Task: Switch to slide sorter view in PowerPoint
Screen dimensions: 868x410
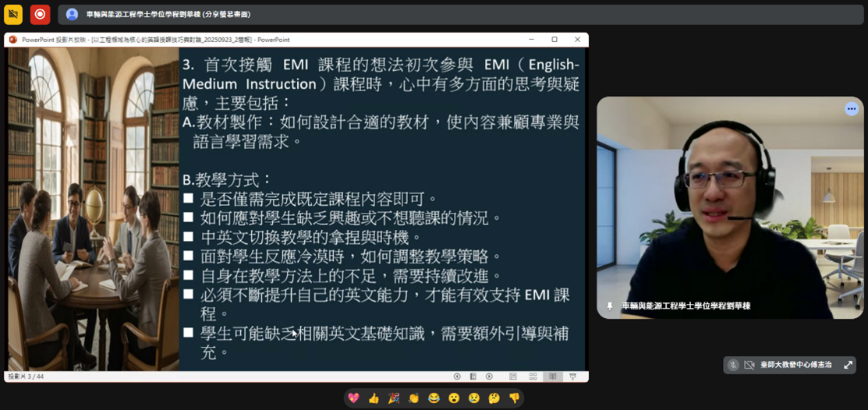Action: coord(532,376)
